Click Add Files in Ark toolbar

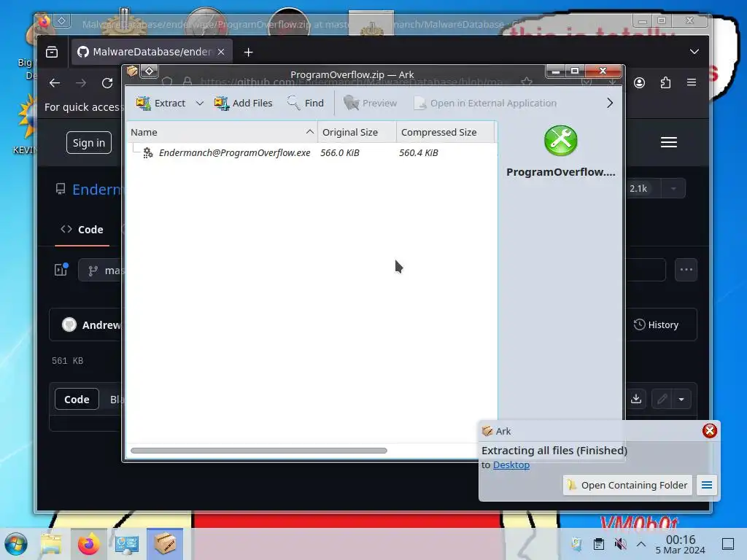(243, 103)
